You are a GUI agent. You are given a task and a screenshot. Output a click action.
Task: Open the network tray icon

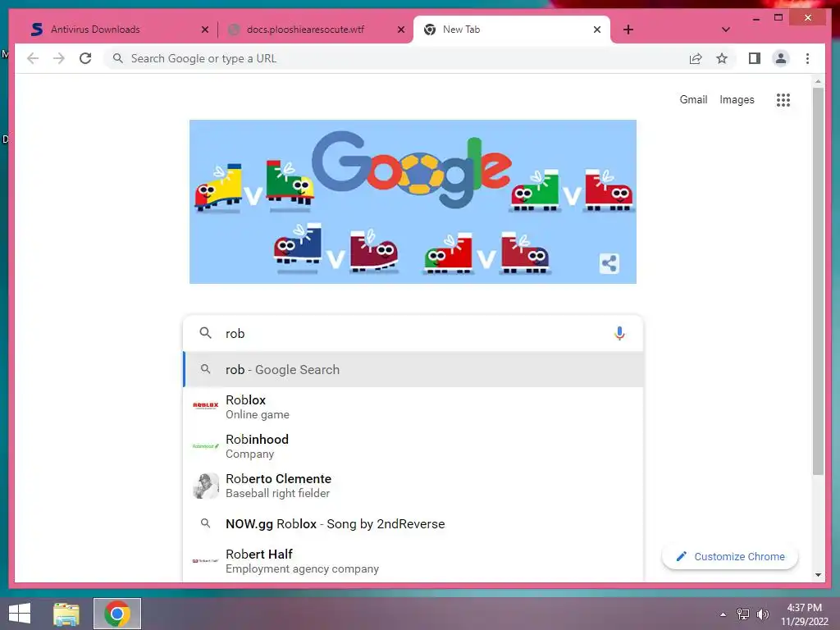point(742,614)
